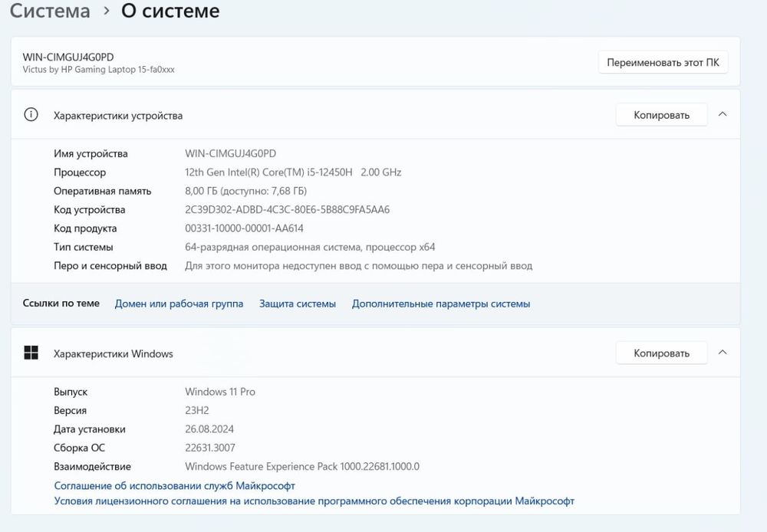Viewport: 767px width, 532px height.
Task: Open Защита системы link
Action: point(298,304)
